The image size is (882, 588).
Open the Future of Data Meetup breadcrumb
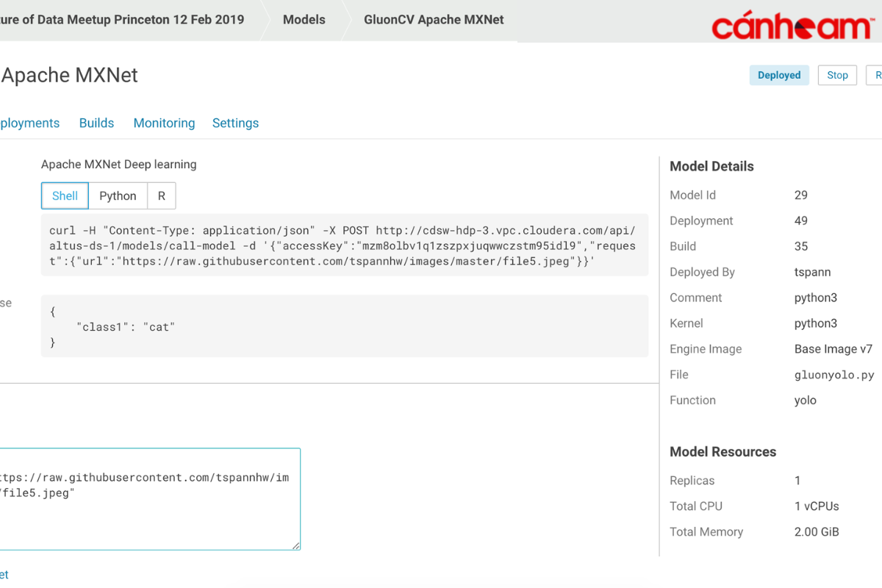coord(122,20)
